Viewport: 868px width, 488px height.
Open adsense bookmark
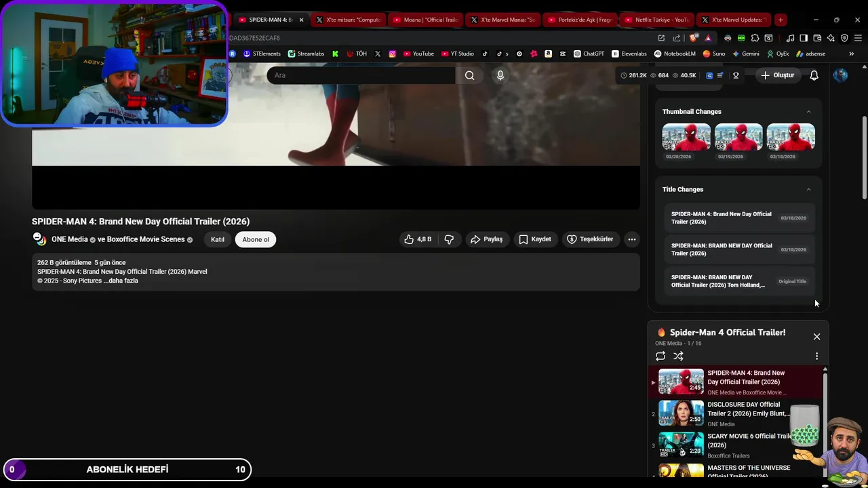point(811,54)
